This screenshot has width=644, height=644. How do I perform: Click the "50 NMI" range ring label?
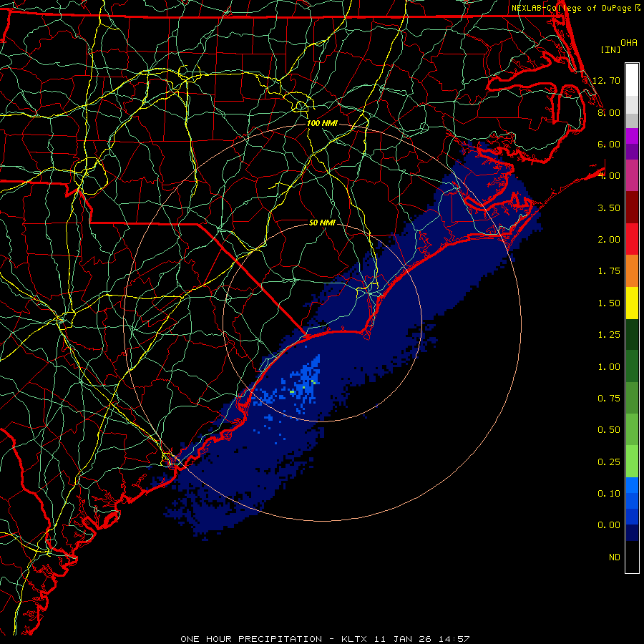[322, 223]
